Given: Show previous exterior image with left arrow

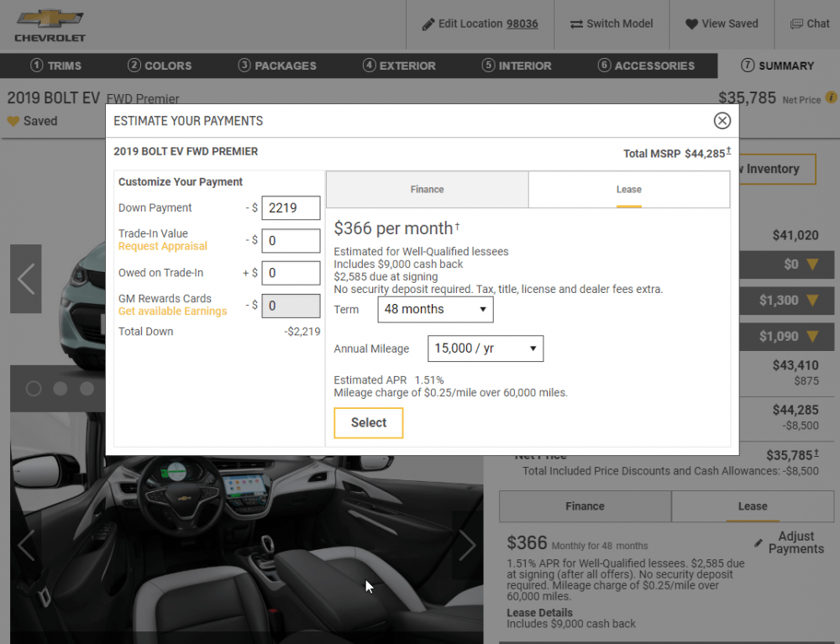Looking at the screenshot, I should tap(26, 279).
